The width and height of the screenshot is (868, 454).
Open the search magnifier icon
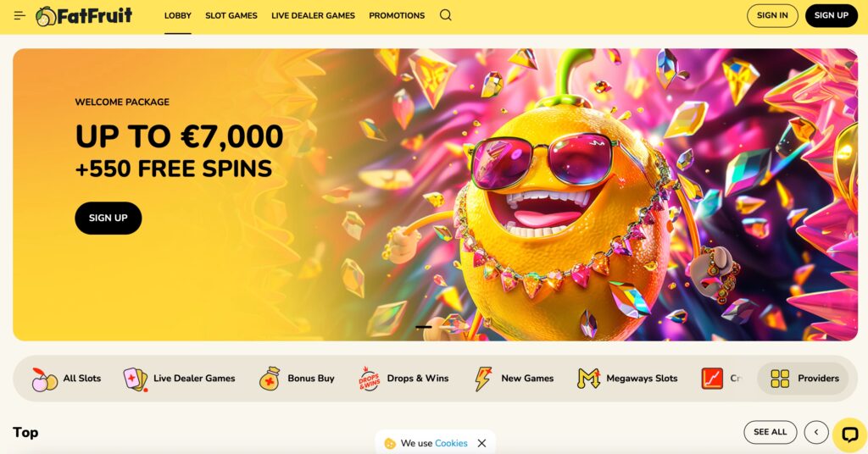click(446, 15)
